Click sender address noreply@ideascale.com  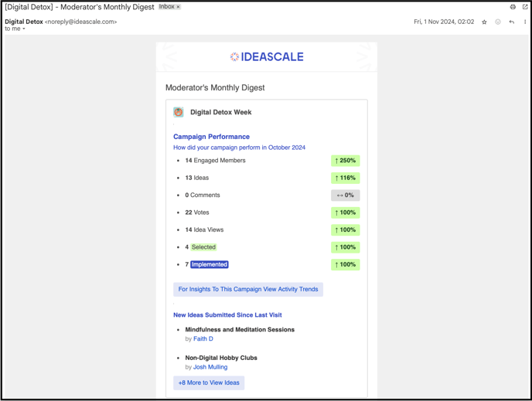pos(80,22)
